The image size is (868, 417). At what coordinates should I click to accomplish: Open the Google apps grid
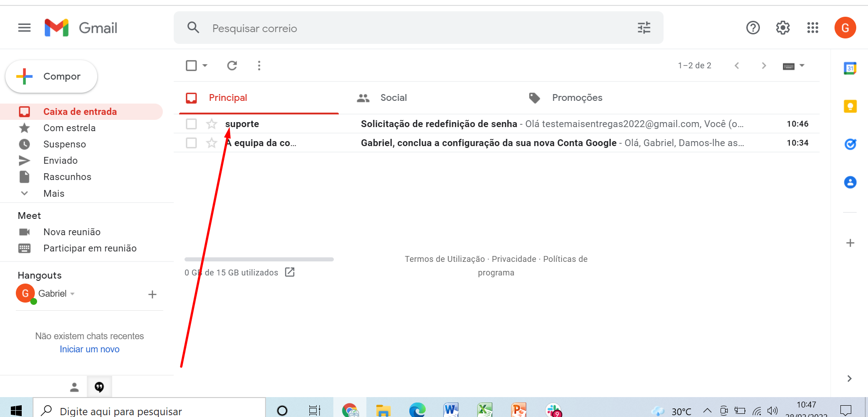813,28
